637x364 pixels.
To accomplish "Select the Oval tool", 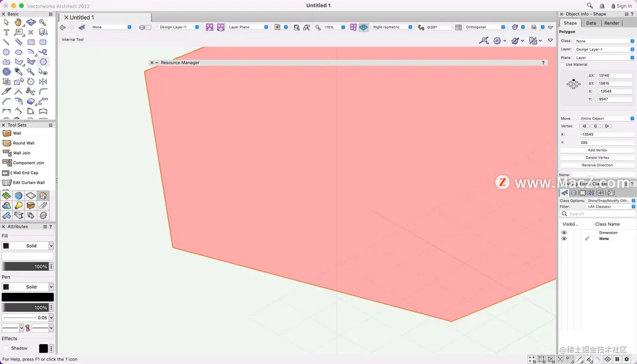I will pyautogui.click(x=19, y=52).
